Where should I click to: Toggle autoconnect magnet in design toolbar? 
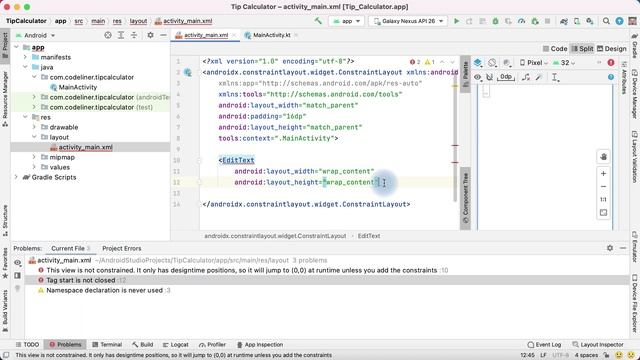pos(489,77)
